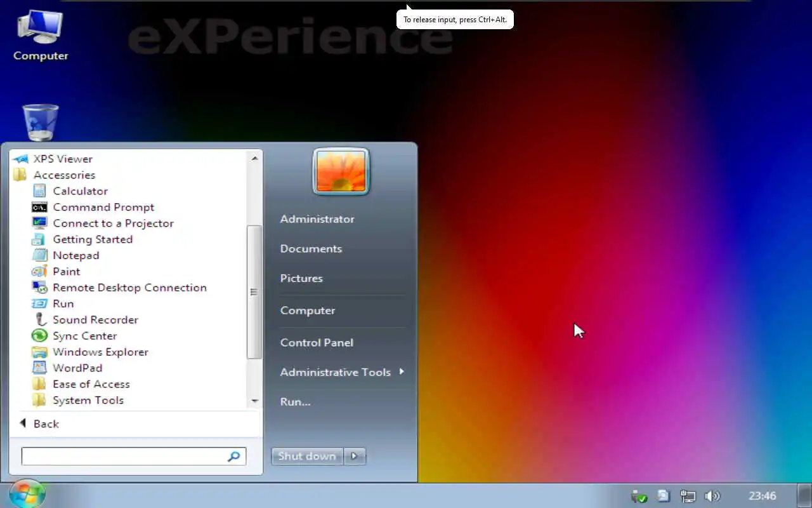The height and width of the screenshot is (508, 812).
Task: Click the Sync Center green icon
Action: click(x=39, y=335)
